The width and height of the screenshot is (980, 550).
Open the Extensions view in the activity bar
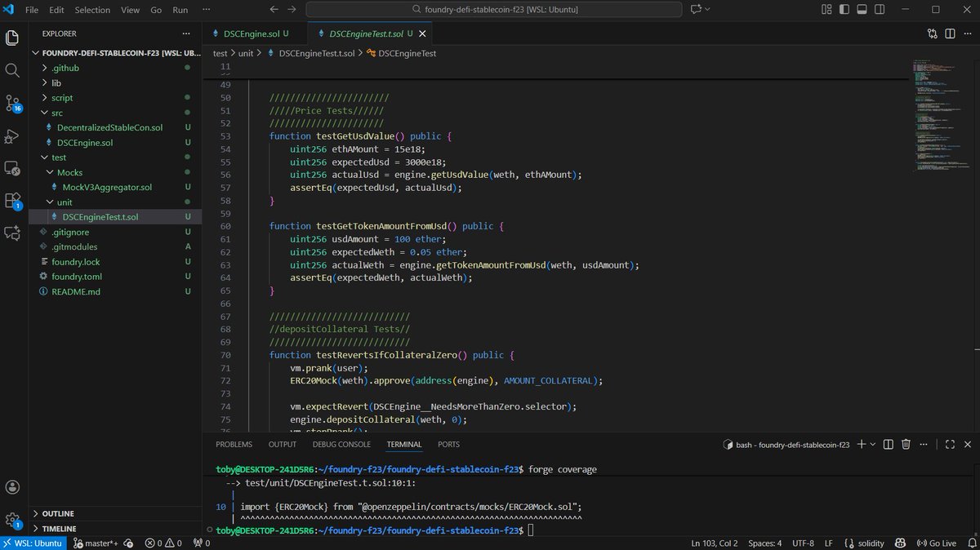[12, 201]
